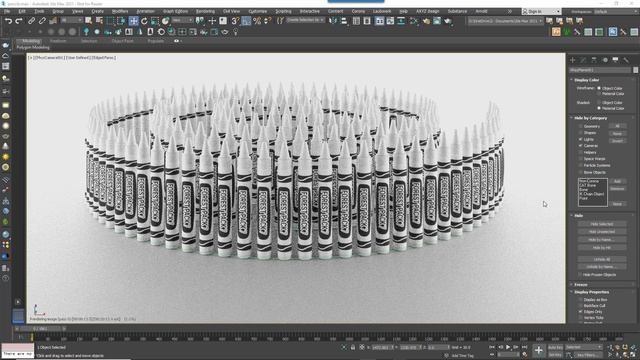The image size is (640, 360).
Task: Open the Rendering menu
Action: [205, 11]
